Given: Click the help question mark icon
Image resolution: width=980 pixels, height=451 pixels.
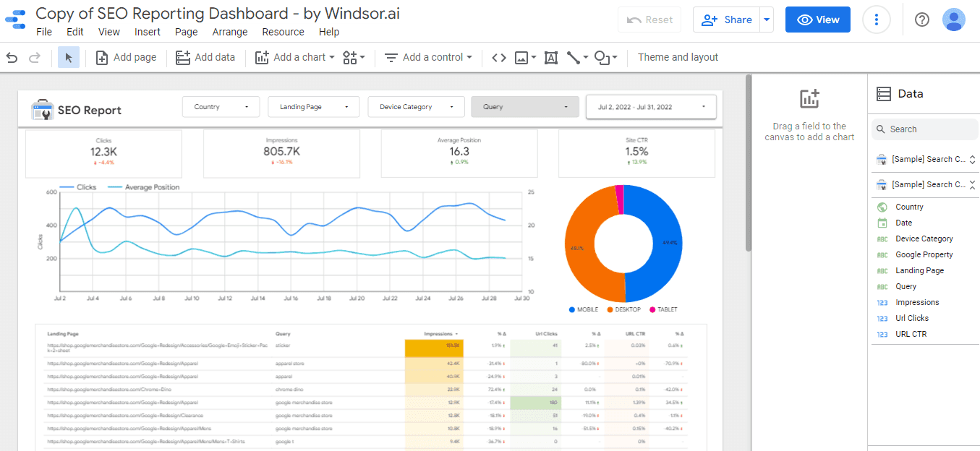Looking at the screenshot, I should [x=922, y=20].
